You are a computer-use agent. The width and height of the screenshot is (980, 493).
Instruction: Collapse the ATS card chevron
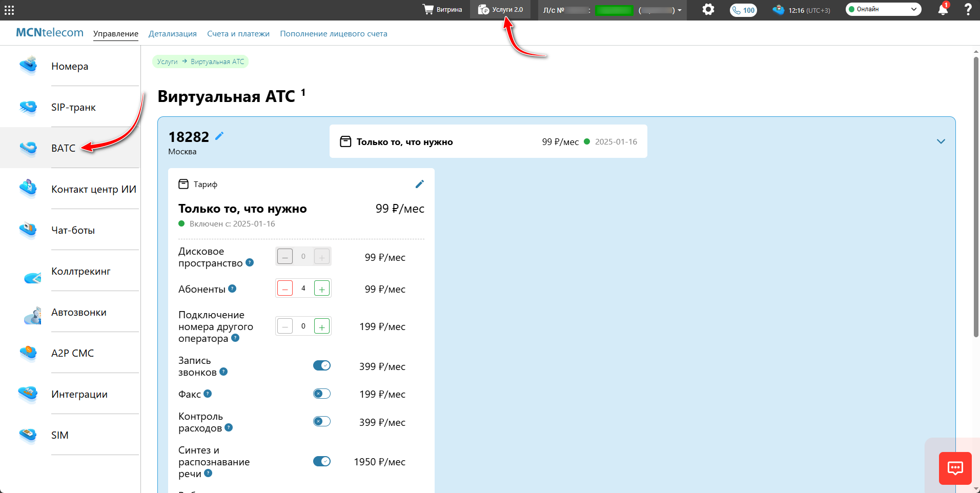pos(941,141)
